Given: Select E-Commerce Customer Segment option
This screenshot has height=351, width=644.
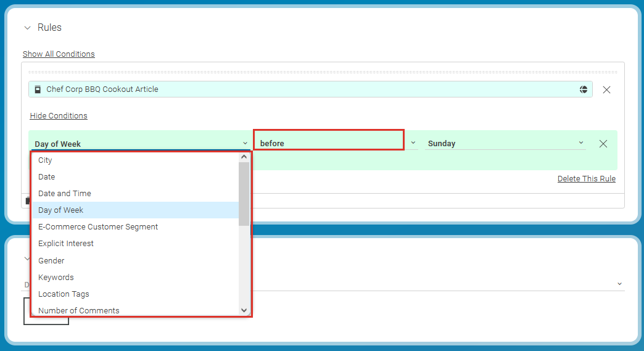Looking at the screenshot, I should pos(136,226).
